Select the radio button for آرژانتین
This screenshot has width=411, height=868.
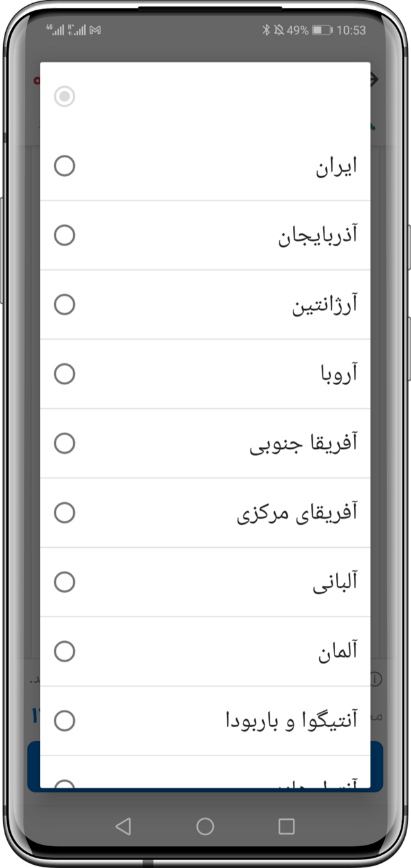click(x=64, y=305)
